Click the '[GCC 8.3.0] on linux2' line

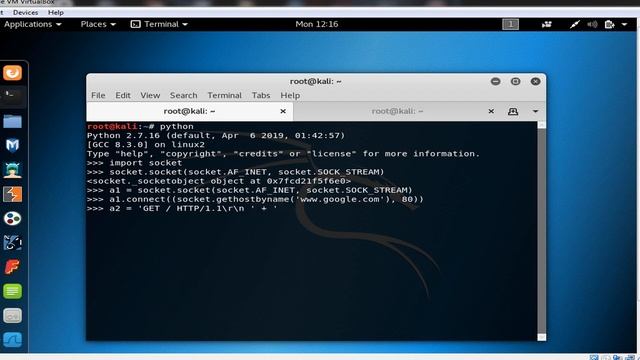point(146,144)
